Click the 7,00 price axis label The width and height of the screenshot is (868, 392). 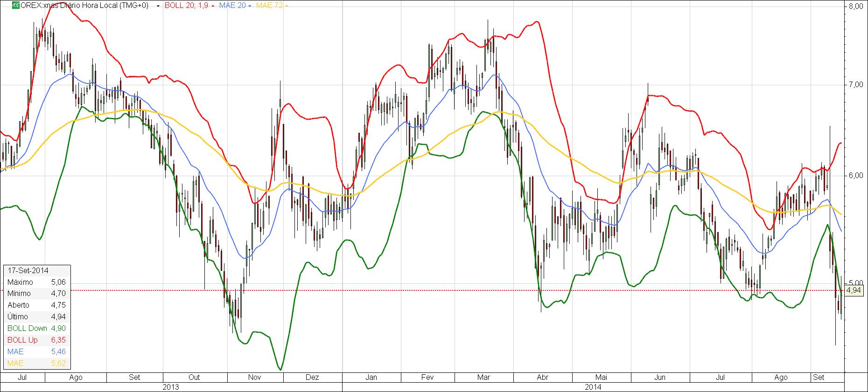point(856,84)
